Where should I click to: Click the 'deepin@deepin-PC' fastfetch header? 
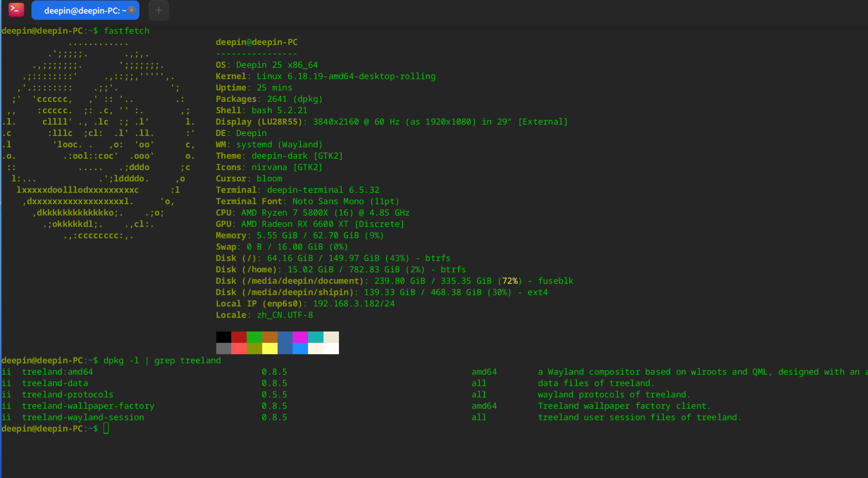tap(257, 42)
